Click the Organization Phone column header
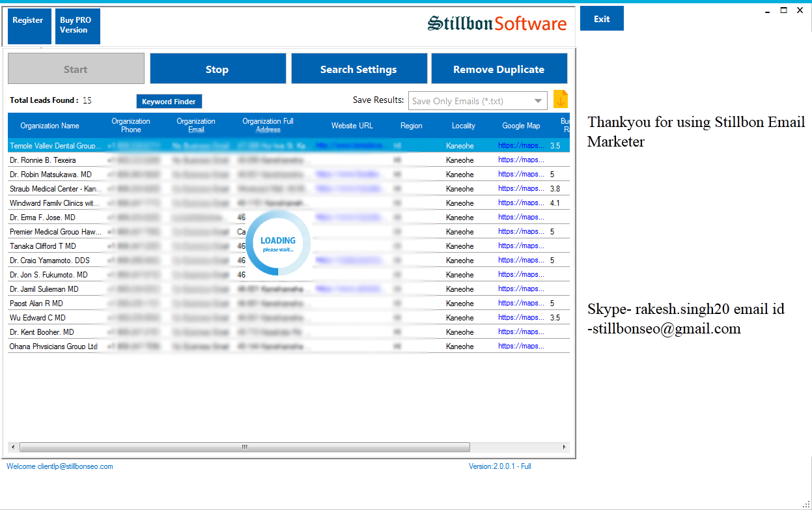Screen dimensions: 812x510 click(131, 126)
